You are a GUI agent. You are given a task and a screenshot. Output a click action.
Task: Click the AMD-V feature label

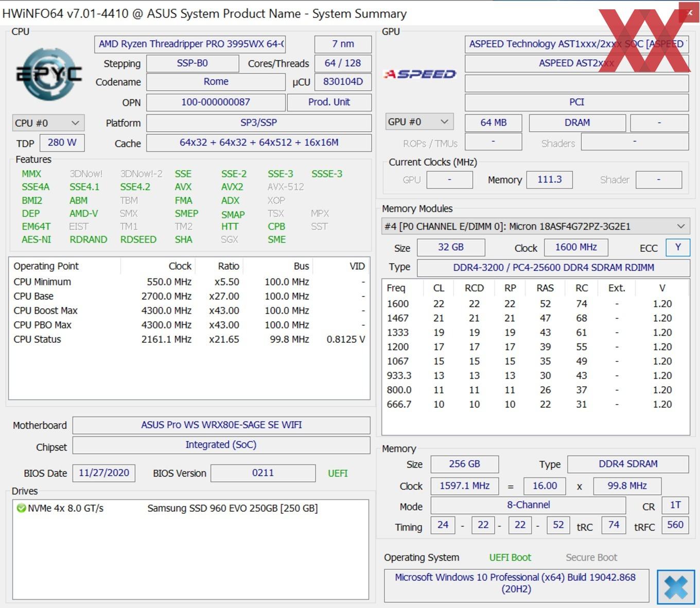(83, 213)
